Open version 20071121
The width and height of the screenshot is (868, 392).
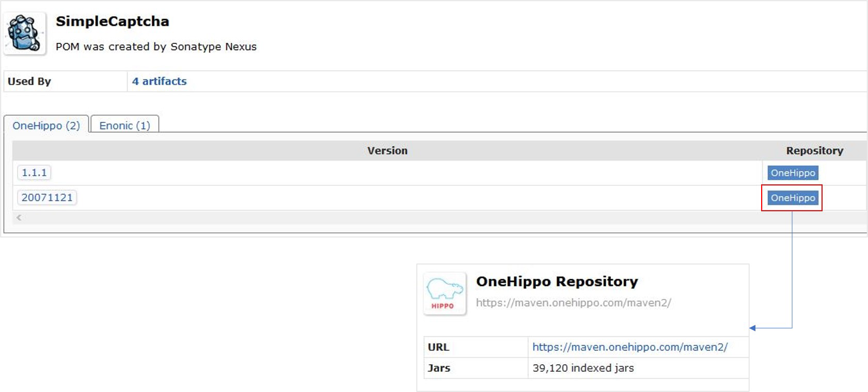coord(47,197)
